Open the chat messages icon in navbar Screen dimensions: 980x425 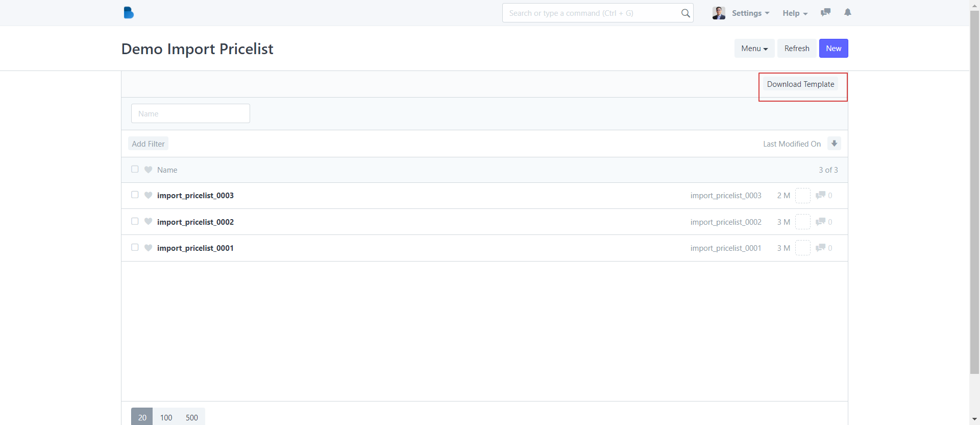point(825,13)
